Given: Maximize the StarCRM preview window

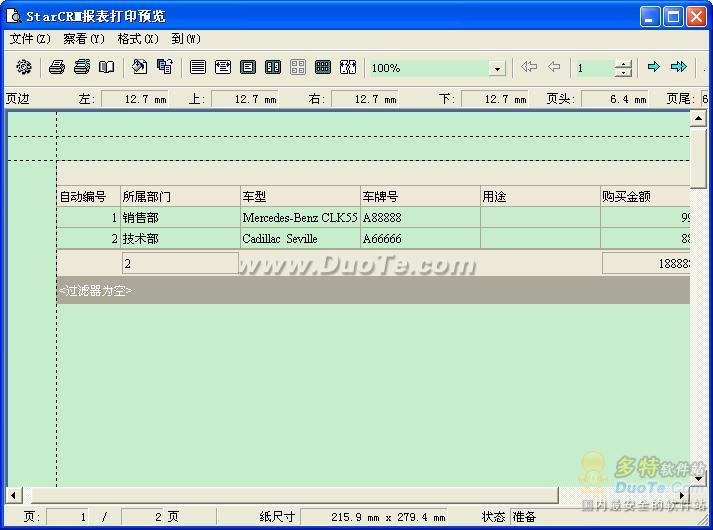Looking at the screenshot, I should 673,17.
